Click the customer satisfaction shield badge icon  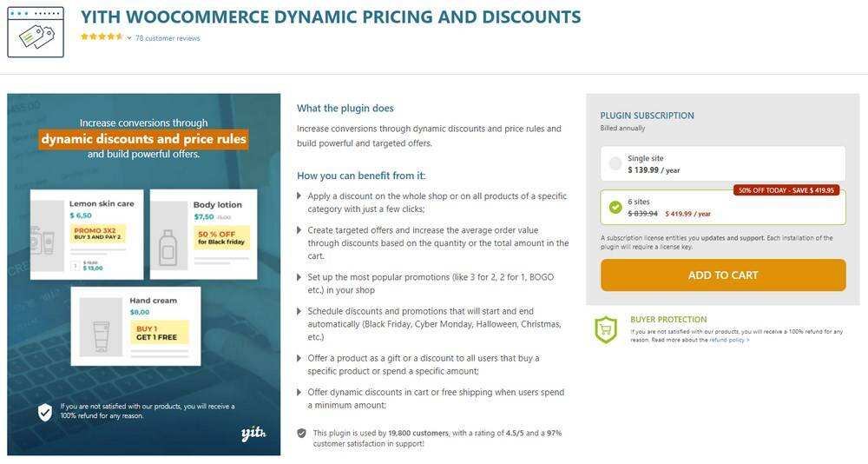pyautogui.click(x=301, y=433)
